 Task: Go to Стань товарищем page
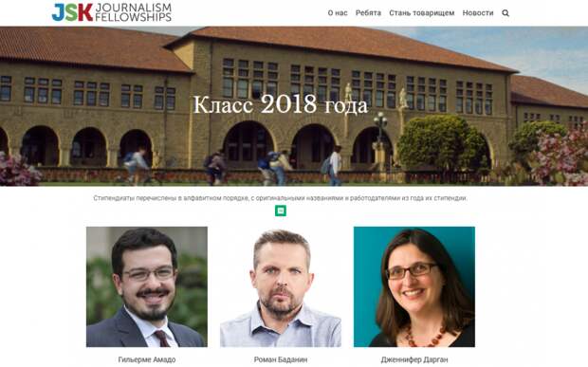tap(421, 13)
